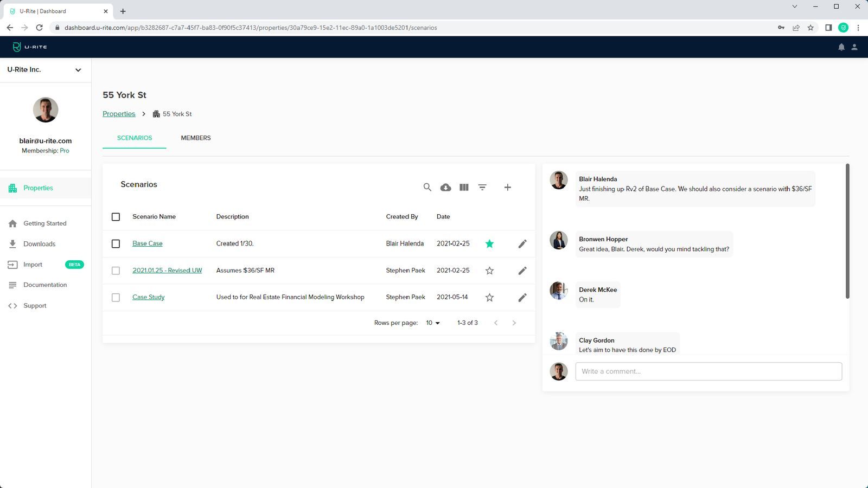
Task: Open the scenario filter icon
Action: tap(482, 187)
